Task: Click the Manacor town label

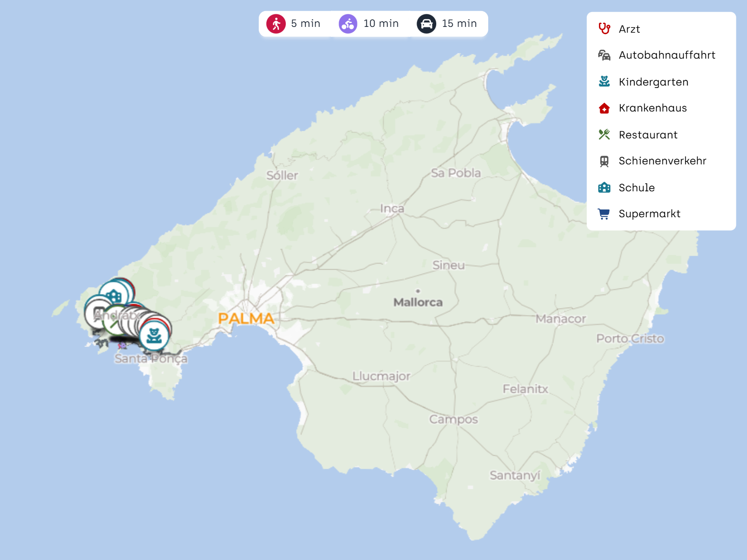Action: (560, 319)
